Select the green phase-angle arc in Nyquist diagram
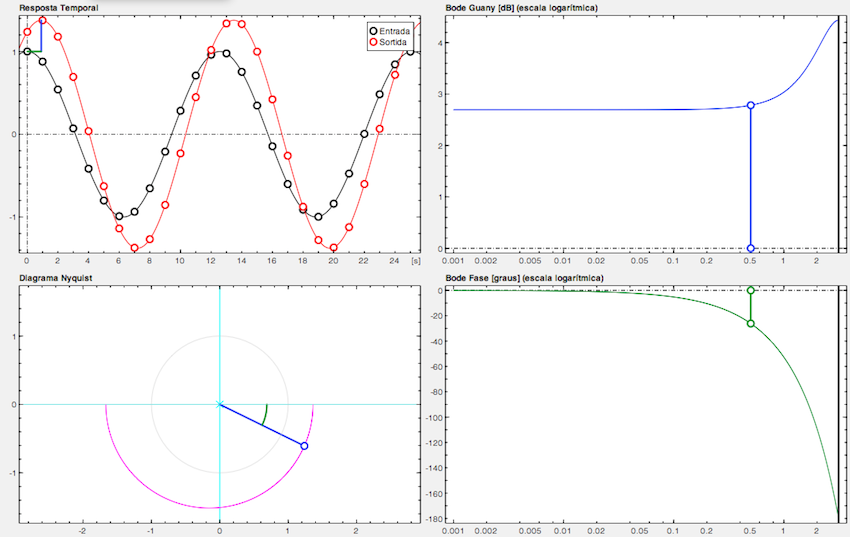The width and height of the screenshot is (850, 537). pos(265,415)
